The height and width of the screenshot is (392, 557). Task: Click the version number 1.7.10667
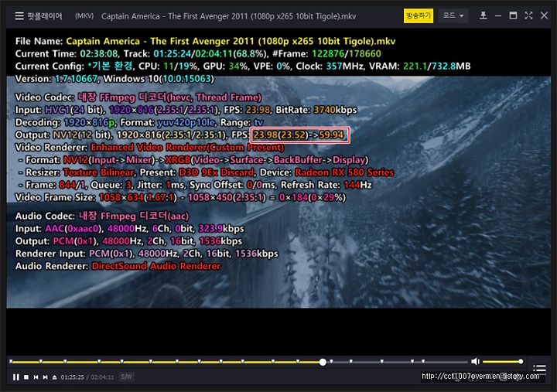[x=76, y=78]
